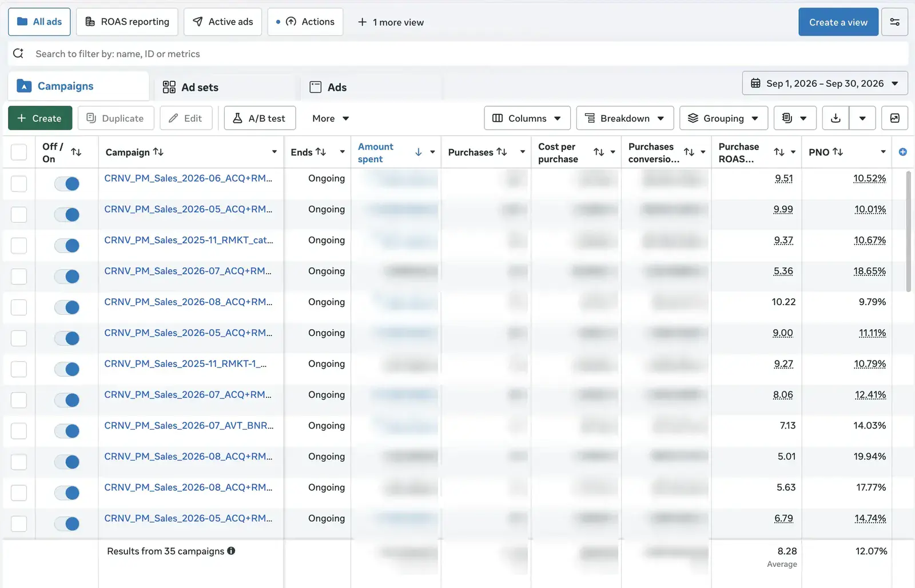
Task: Click the charts panel icon button
Action: (894, 118)
